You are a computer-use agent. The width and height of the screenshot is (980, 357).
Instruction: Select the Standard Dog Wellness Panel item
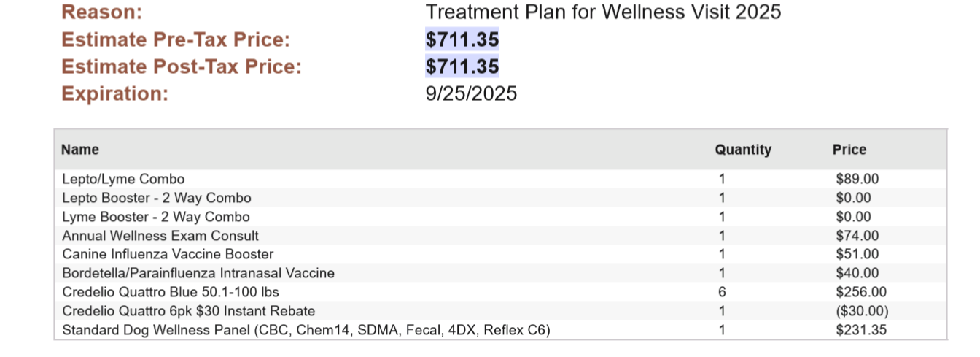306,330
